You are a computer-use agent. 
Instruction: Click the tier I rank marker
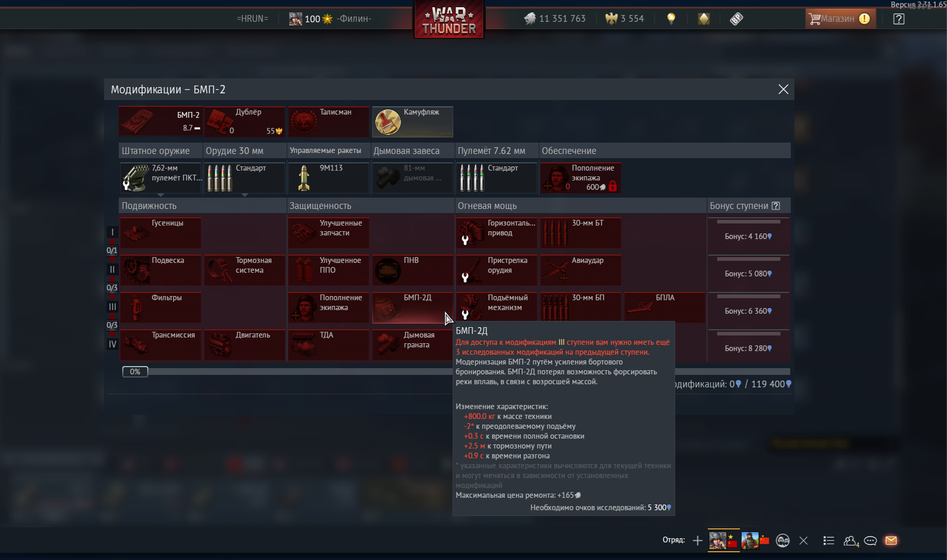coord(112,232)
